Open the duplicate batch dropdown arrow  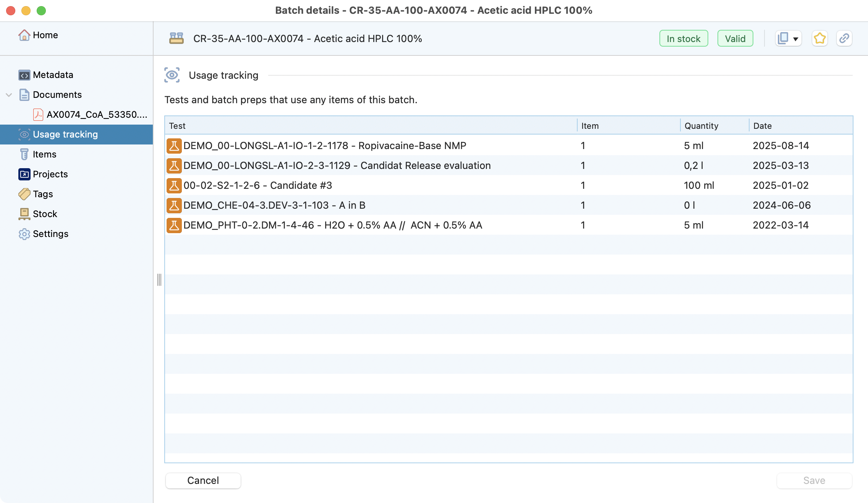coord(796,39)
